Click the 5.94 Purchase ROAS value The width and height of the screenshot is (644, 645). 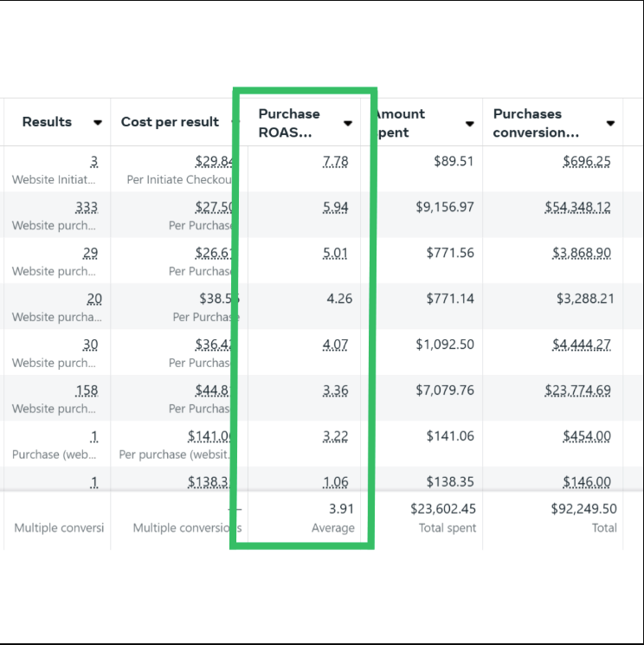point(335,207)
